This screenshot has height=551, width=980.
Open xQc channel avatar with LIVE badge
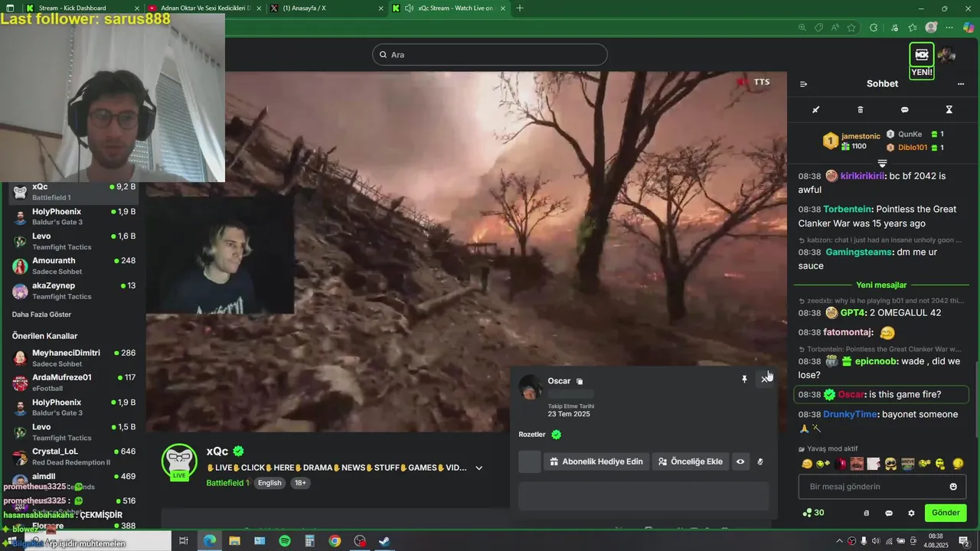click(x=179, y=462)
